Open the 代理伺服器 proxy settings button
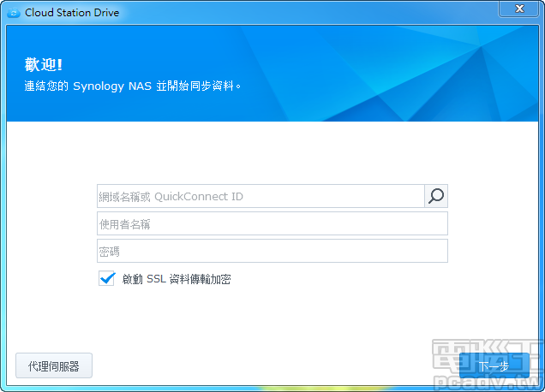Viewport: 545px width, 392px height. click(54, 365)
